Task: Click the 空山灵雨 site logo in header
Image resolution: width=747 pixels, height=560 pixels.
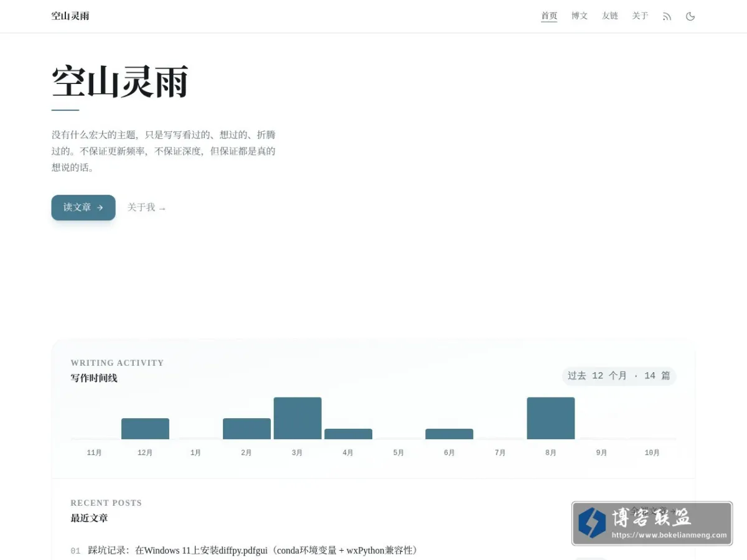Action: pos(70,16)
